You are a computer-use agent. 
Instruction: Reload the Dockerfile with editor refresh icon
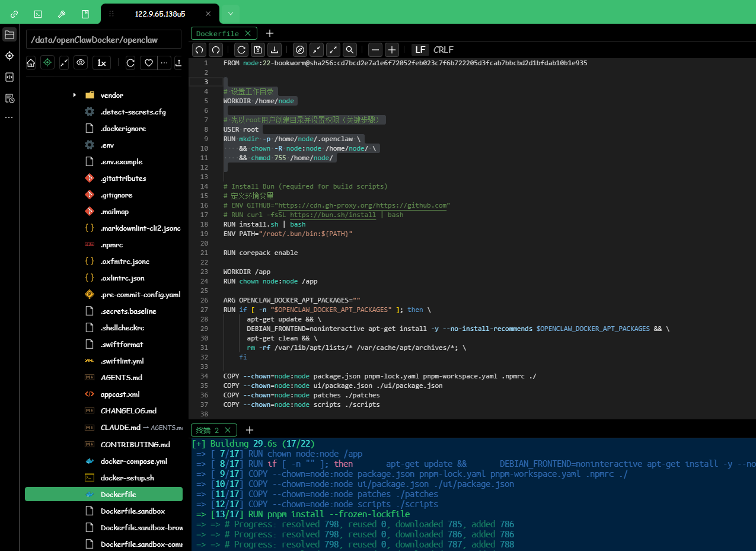pyautogui.click(x=241, y=50)
